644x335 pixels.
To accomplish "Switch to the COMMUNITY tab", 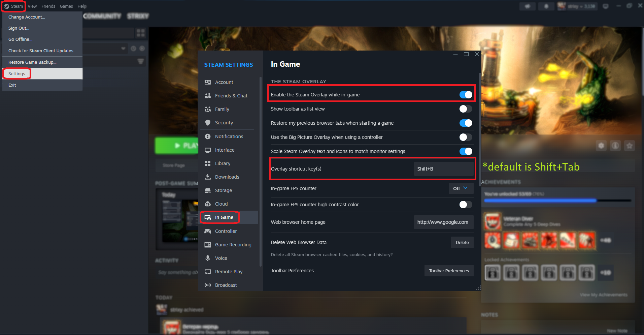I will pos(102,16).
